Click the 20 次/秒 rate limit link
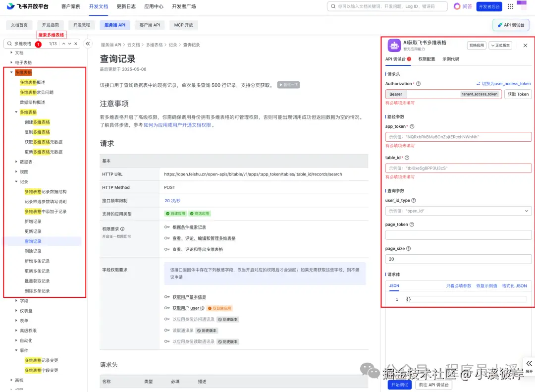 [x=173, y=201]
